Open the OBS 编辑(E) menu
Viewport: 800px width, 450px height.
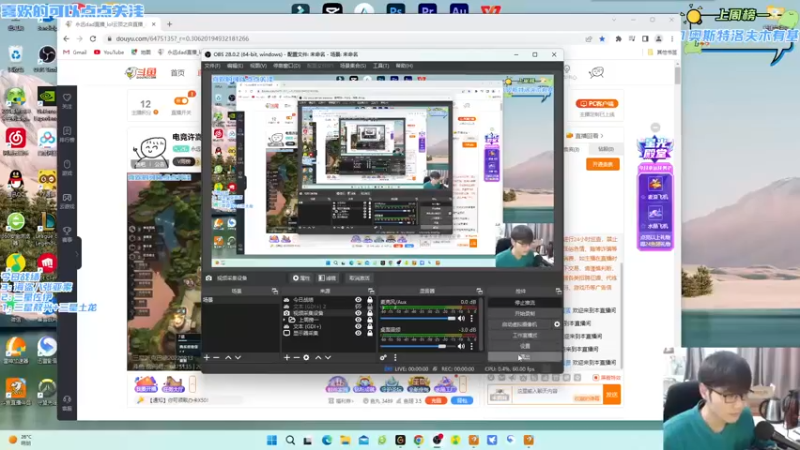pyautogui.click(x=235, y=66)
